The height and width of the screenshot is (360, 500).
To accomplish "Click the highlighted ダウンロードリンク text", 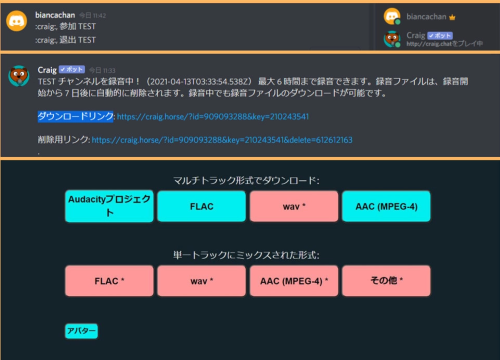I will click(75, 116).
